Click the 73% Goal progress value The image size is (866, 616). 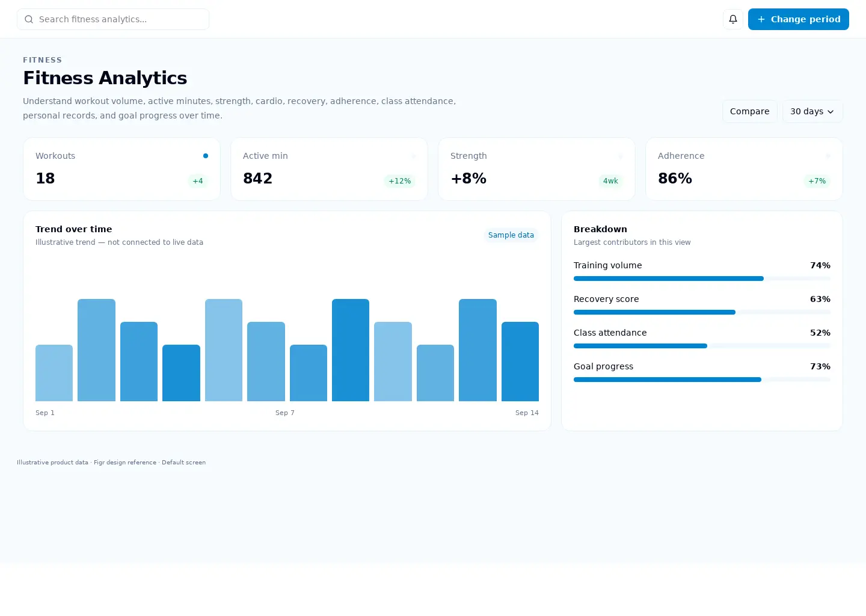820,366
